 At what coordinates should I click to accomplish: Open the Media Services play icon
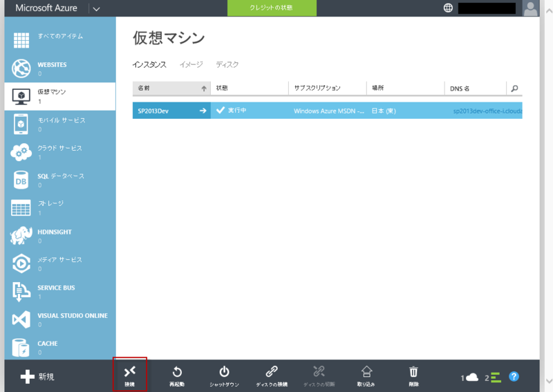point(21,263)
